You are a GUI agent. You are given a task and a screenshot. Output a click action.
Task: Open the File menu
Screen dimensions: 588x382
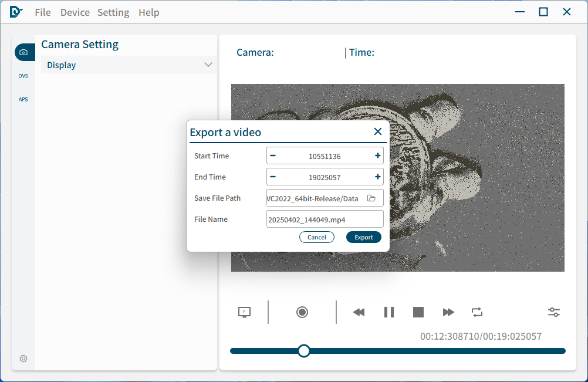[x=43, y=12]
